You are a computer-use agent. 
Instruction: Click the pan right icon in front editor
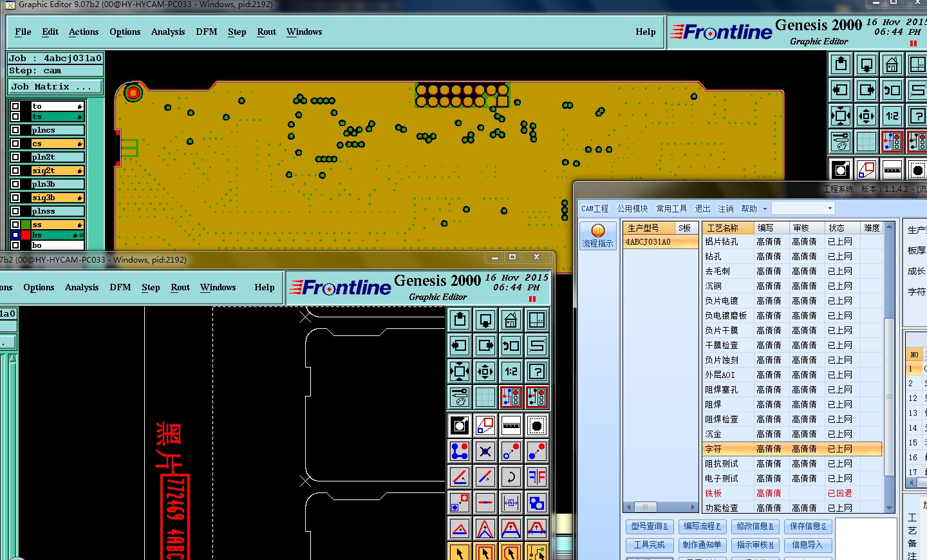485,346
